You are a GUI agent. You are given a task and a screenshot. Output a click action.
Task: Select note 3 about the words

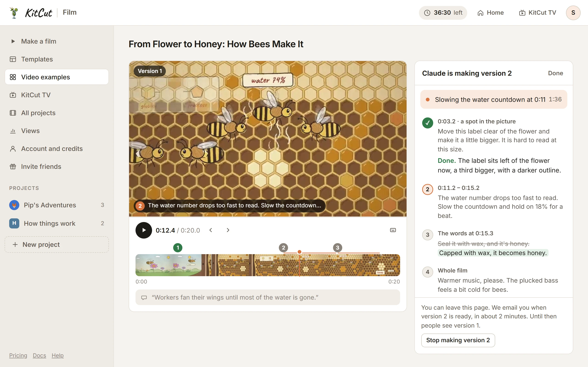(427, 235)
